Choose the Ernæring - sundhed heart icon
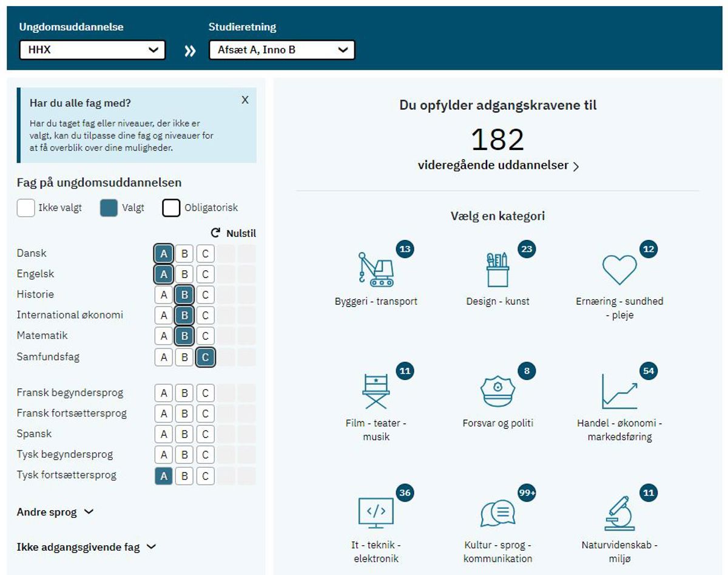 (x=619, y=270)
